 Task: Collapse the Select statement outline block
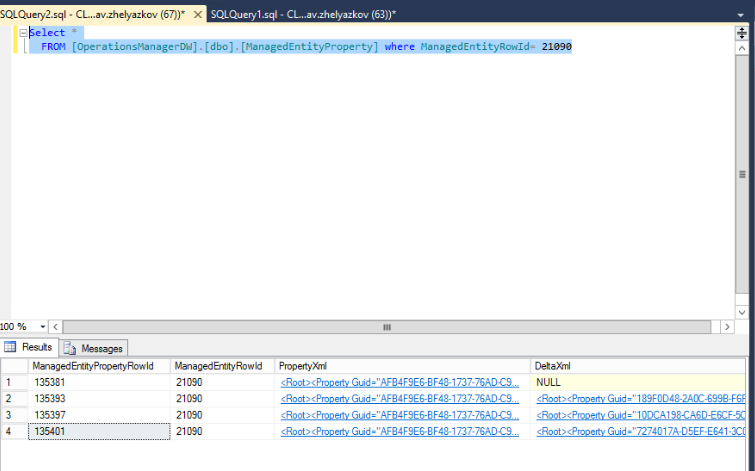(x=23, y=33)
